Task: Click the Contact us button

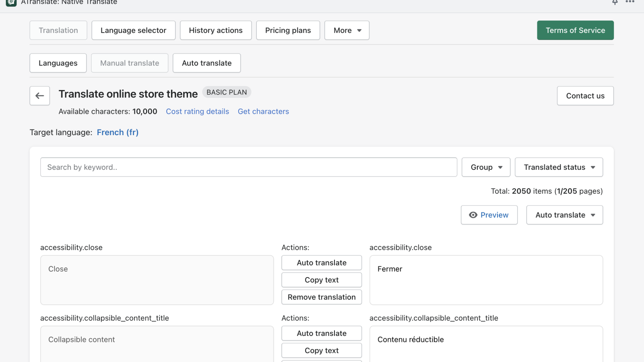Action: point(585,96)
